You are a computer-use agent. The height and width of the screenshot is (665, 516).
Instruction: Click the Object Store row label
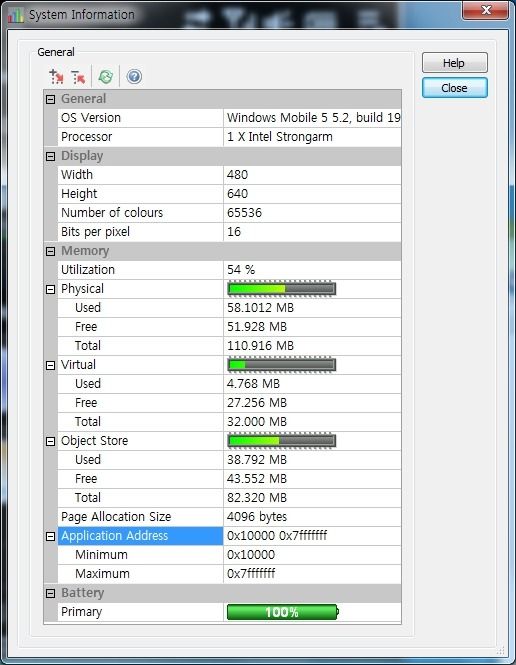point(95,441)
